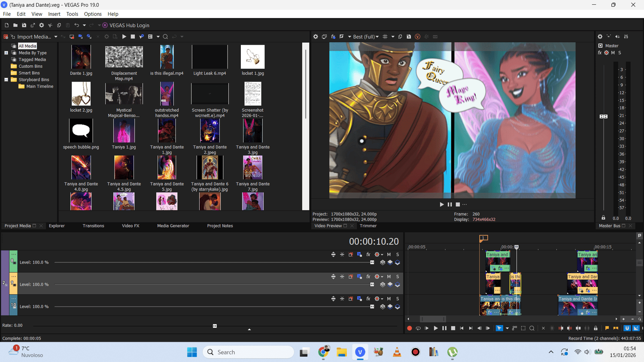Solo track 8 with its S button
Screen dimensions: 644x362
click(x=398, y=255)
